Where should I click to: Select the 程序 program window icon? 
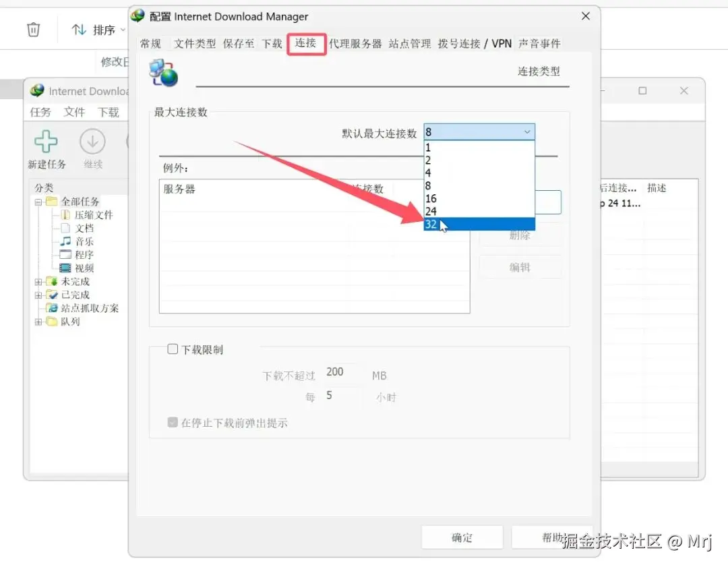point(65,254)
